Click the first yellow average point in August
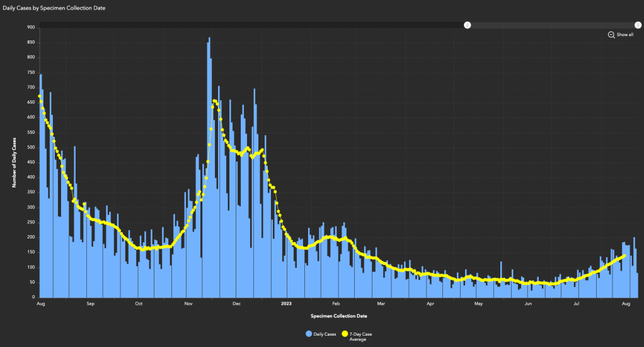This screenshot has height=347, width=644. point(40,96)
